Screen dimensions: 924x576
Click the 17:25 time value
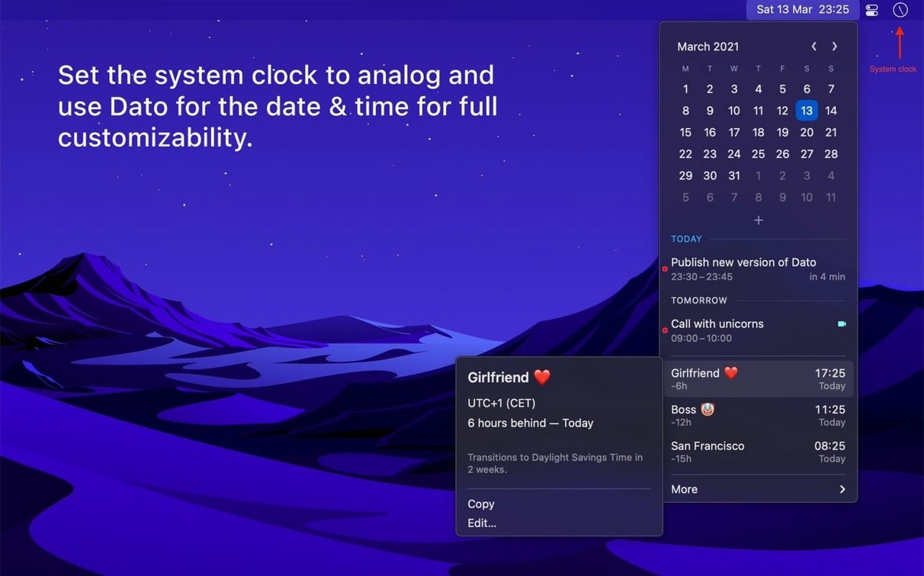pos(830,373)
